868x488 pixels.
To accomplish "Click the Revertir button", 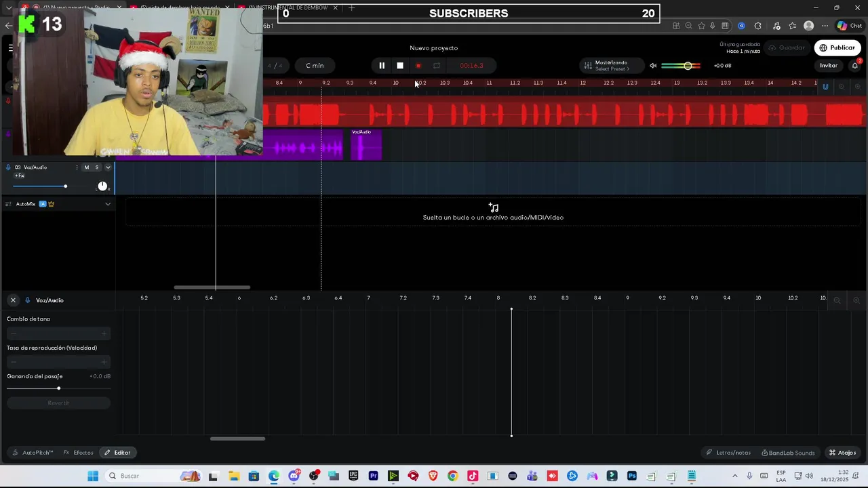I will (58, 403).
